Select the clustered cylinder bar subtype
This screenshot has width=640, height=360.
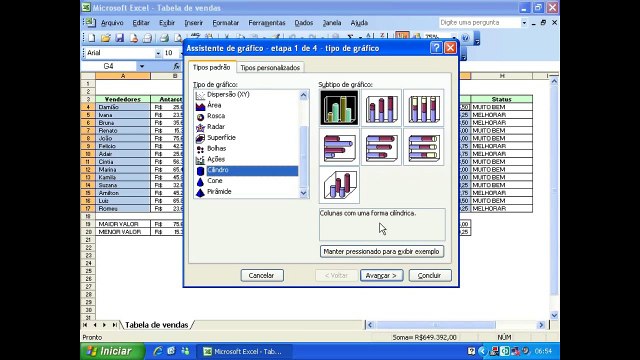tap(339, 147)
